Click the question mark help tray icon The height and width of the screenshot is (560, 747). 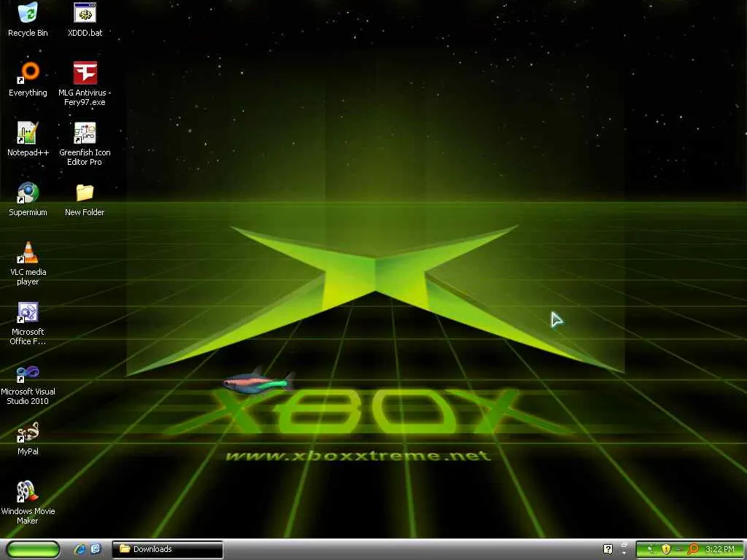(x=608, y=549)
